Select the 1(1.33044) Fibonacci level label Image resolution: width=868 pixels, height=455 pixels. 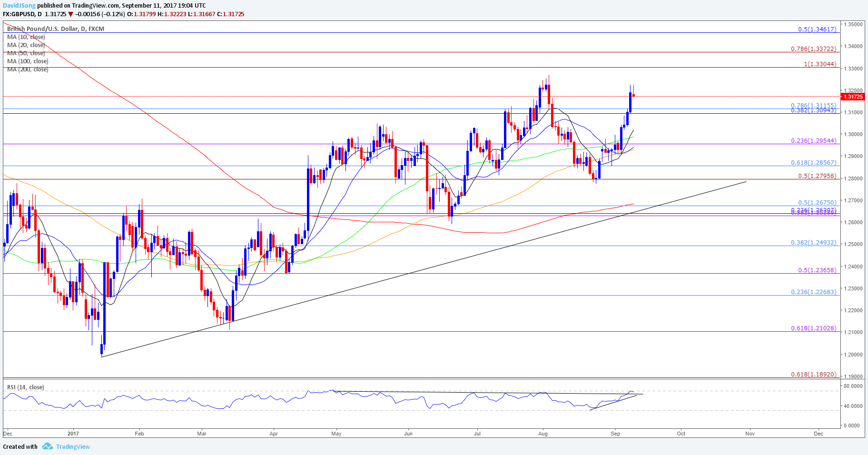[820, 64]
